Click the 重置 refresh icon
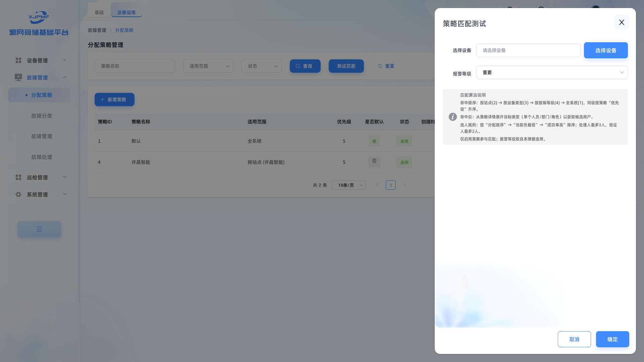 tap(380, 66)
